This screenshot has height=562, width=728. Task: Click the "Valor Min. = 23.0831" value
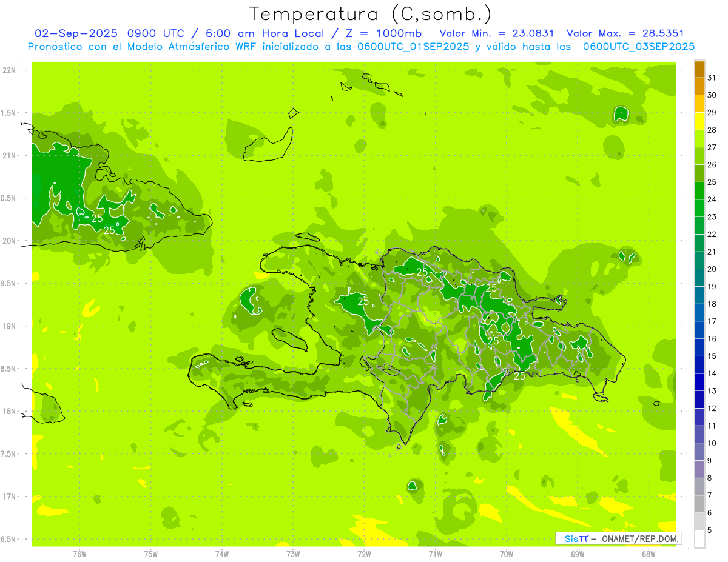click(x=497, y=33)
